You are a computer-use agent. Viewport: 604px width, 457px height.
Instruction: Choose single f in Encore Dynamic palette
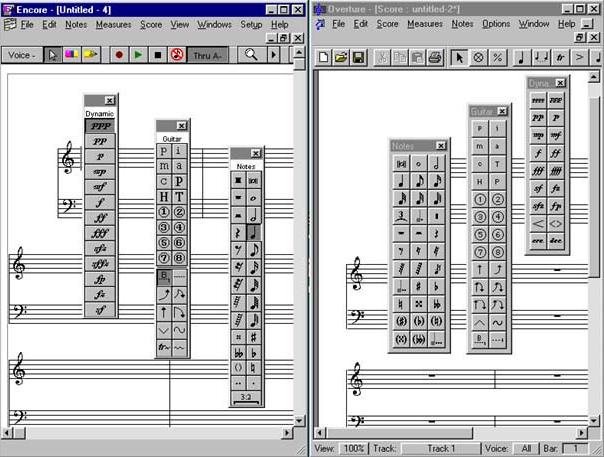[x=100, y=202]
